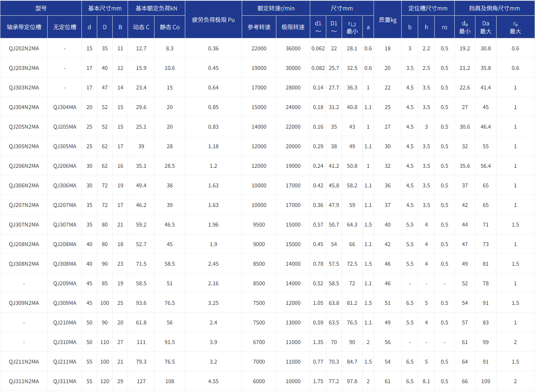Select the QJ205N2MA model cell
This screenshot has width=535, height=392.
pos(24,127)
